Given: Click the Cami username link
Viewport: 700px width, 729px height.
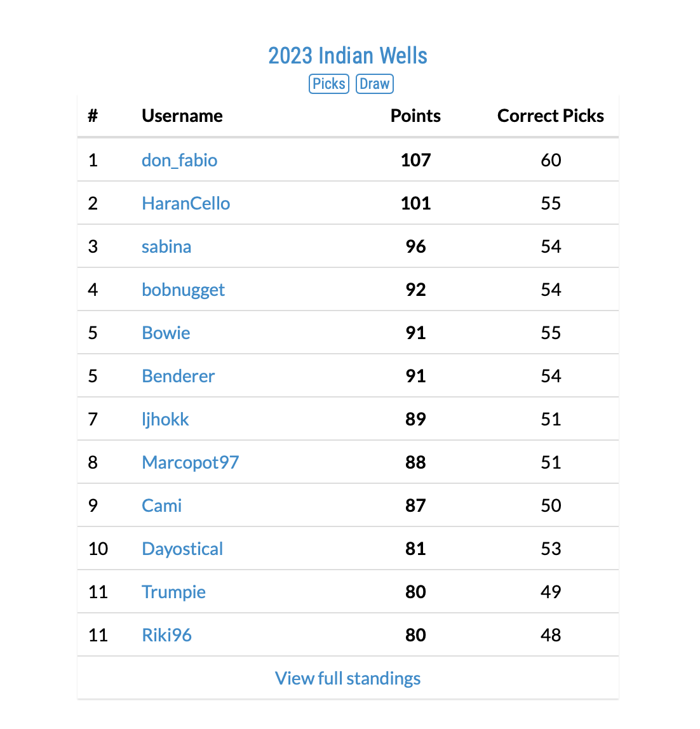Looking at the screenshot, I should [x=161, y=505].
